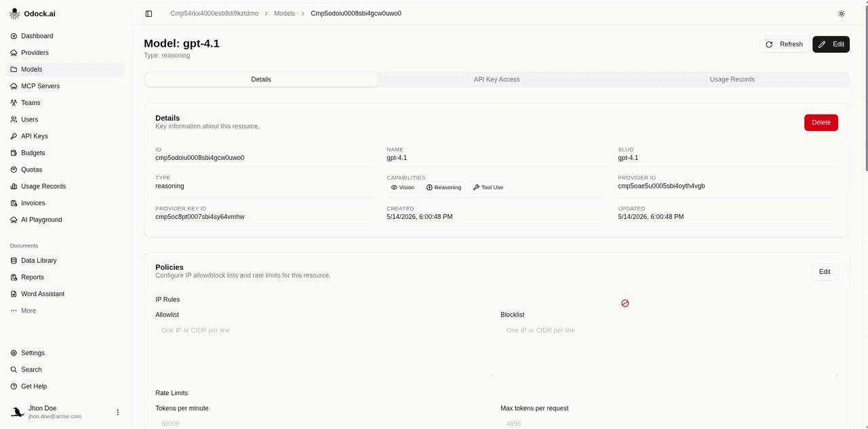Open Search in the sidebar
Screen dimensions: 868x429
66,370
